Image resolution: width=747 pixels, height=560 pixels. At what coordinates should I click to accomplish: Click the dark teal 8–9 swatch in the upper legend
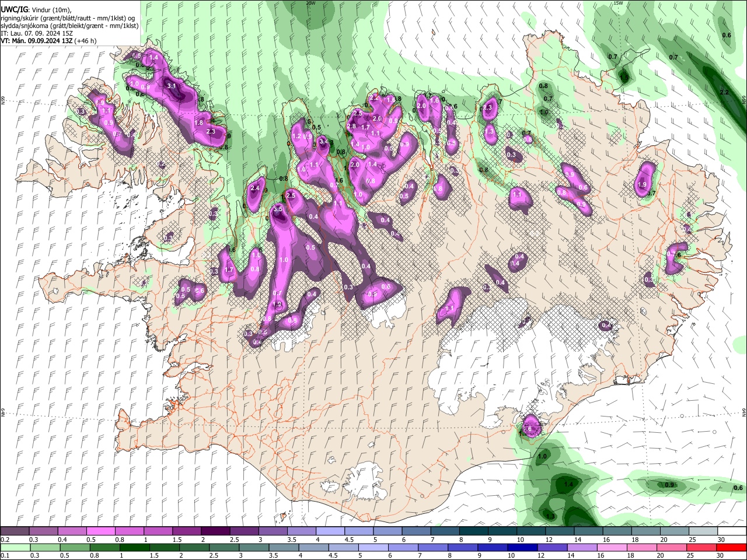pos(474,531)
